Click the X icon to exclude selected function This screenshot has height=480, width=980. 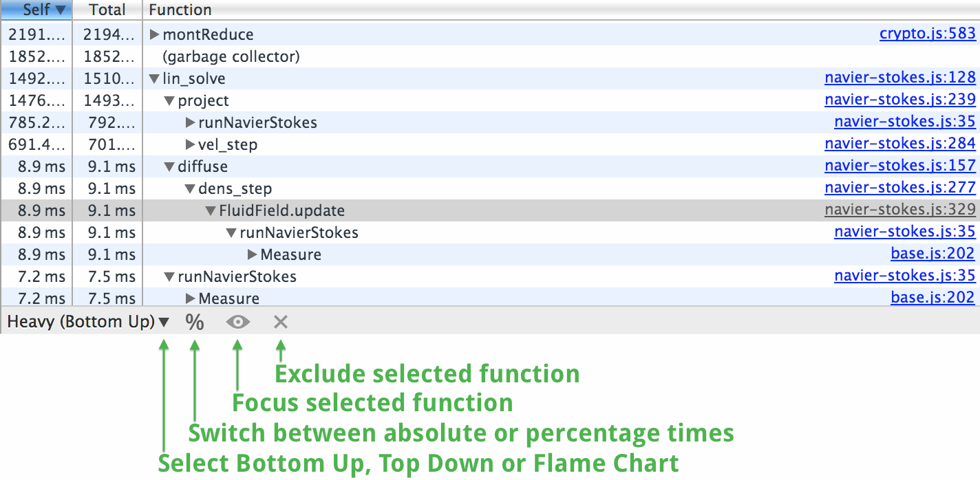pyautogui.click(x=280, y=322)
